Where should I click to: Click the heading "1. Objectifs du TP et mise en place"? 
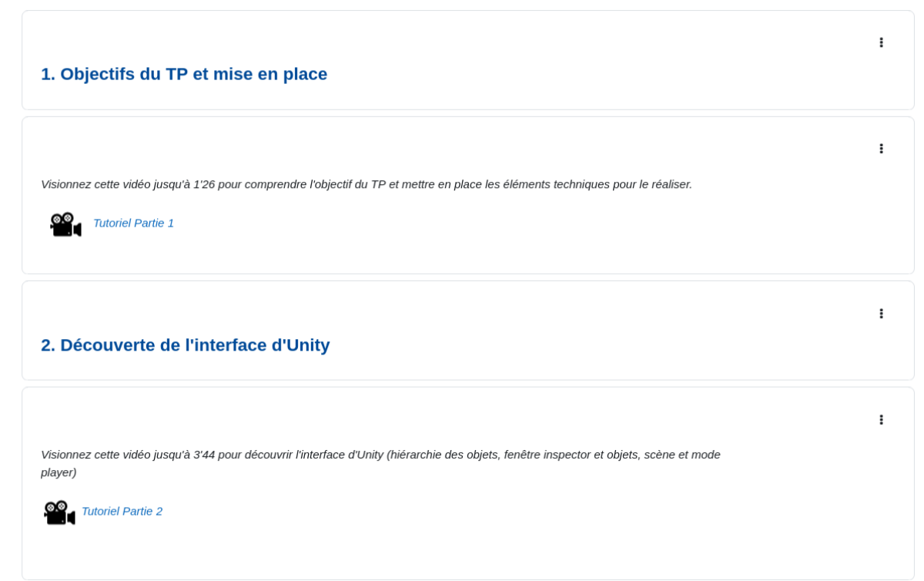pos(184,74)
